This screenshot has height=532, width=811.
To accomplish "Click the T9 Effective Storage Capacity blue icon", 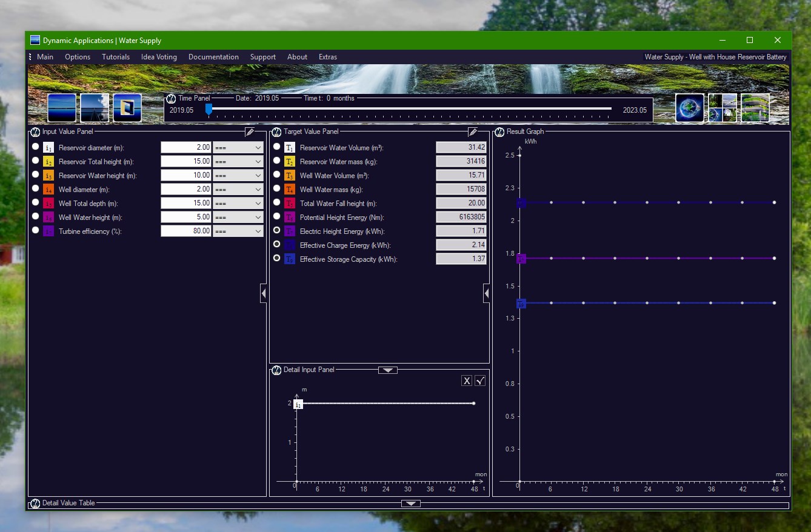I will [x=290, y=259].
